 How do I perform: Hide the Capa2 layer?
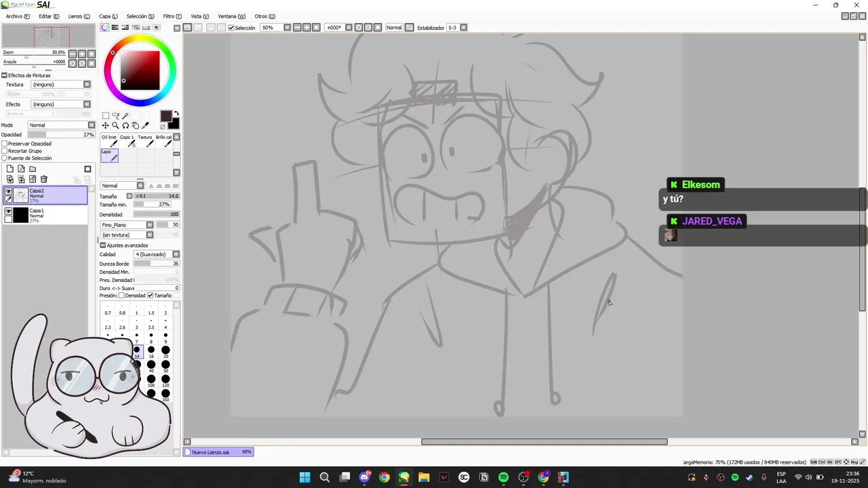coord(8,192)
